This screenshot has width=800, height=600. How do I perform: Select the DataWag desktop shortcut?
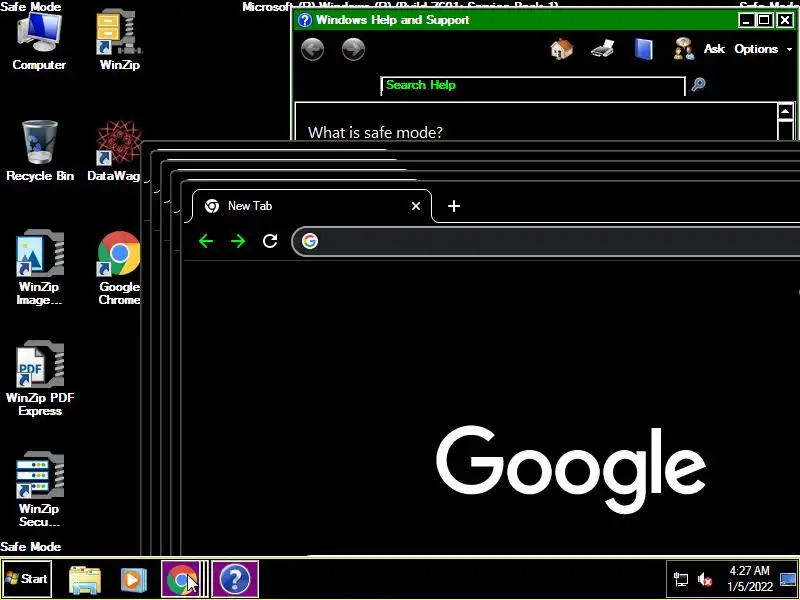click(116, 152)
